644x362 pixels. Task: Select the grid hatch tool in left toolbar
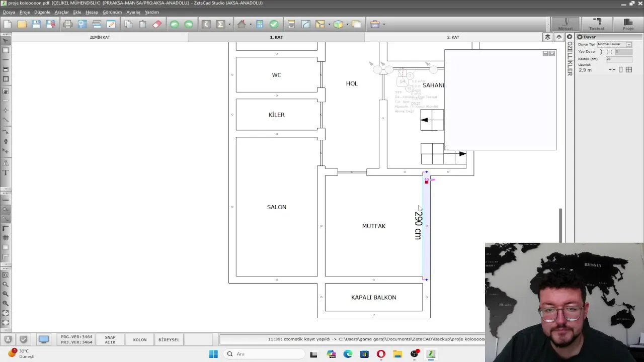point(6,238)
